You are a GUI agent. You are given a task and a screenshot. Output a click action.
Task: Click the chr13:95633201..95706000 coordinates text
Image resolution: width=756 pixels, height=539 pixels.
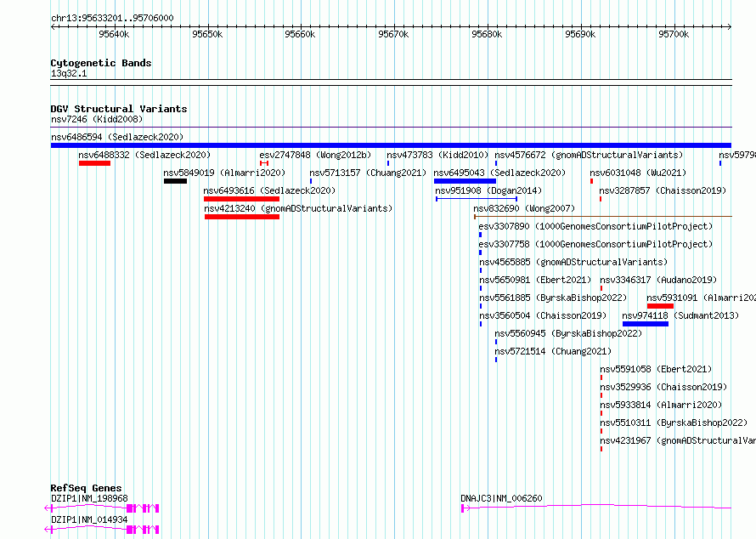(x=112, y=18)
